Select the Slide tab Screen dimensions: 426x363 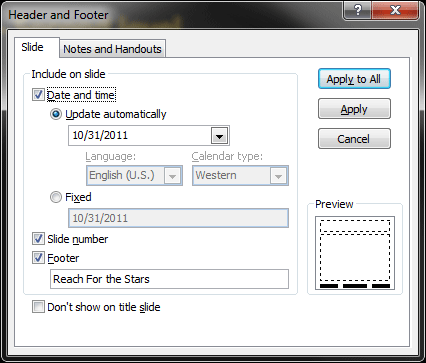click(32, 47)
